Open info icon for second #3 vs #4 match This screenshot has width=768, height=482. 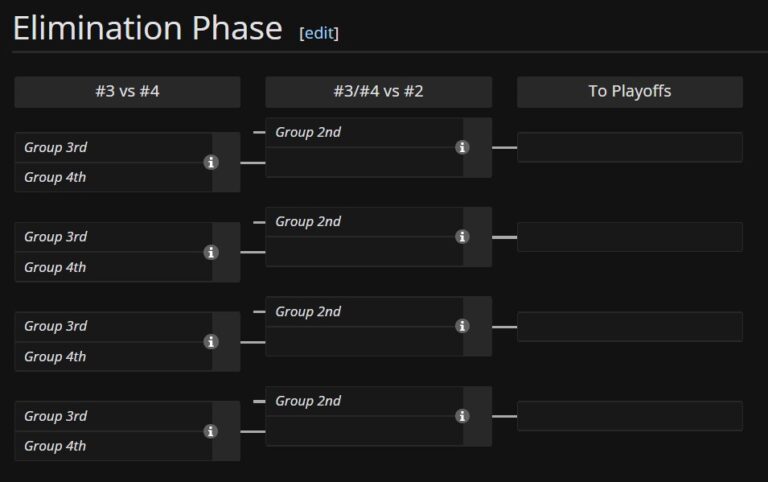tap(211, 252)
